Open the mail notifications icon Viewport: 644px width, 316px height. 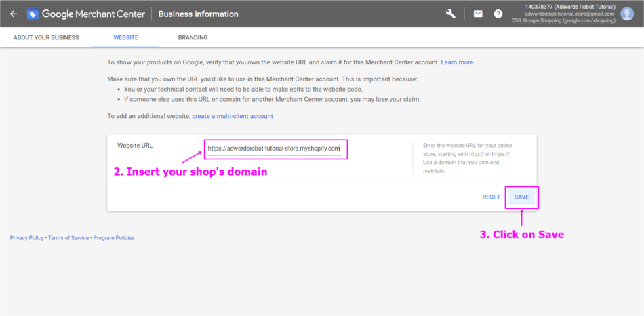[x=478, y=14]
